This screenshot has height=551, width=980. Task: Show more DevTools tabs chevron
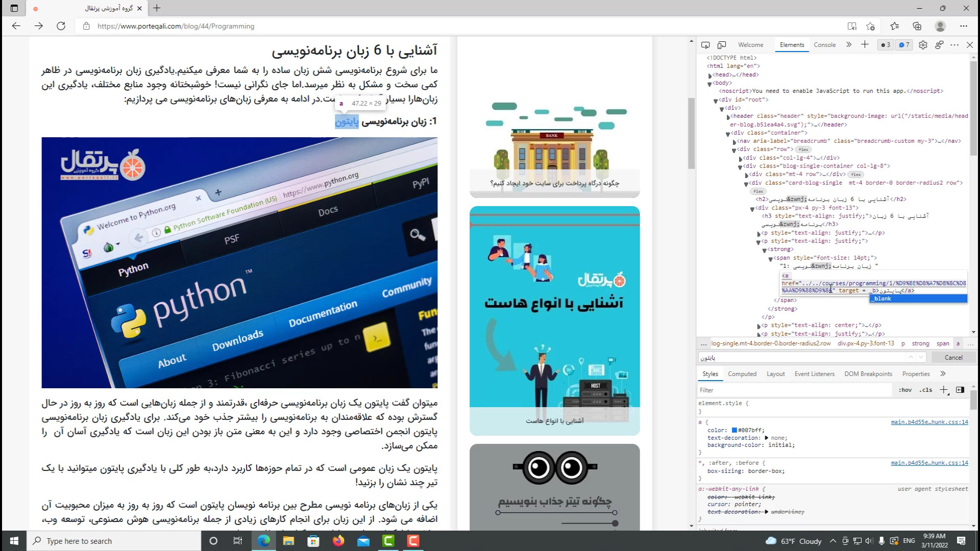tap(849, 45)
